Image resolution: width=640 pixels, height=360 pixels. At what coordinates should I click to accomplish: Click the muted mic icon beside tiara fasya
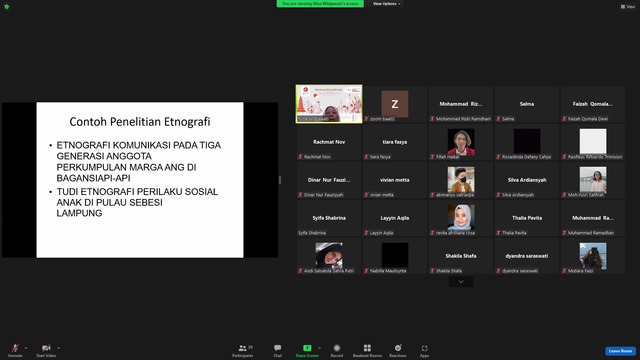pyautogui.click(x=366, y=157)
